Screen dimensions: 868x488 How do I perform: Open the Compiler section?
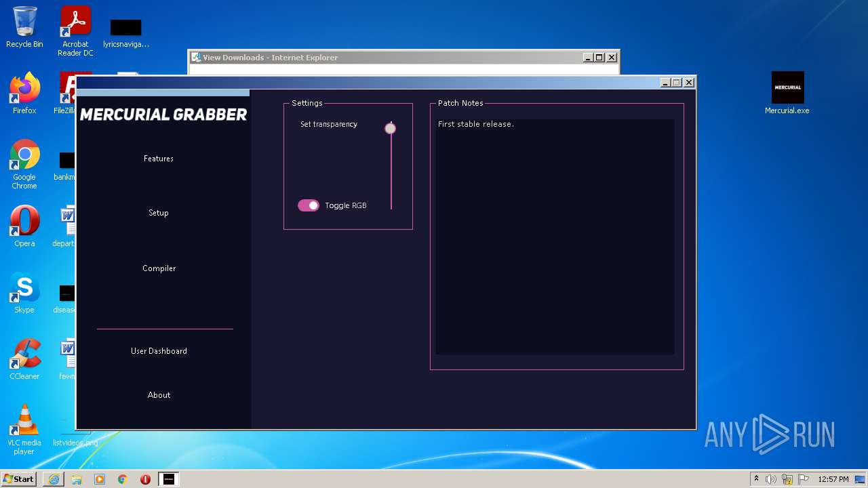point(159,268)
